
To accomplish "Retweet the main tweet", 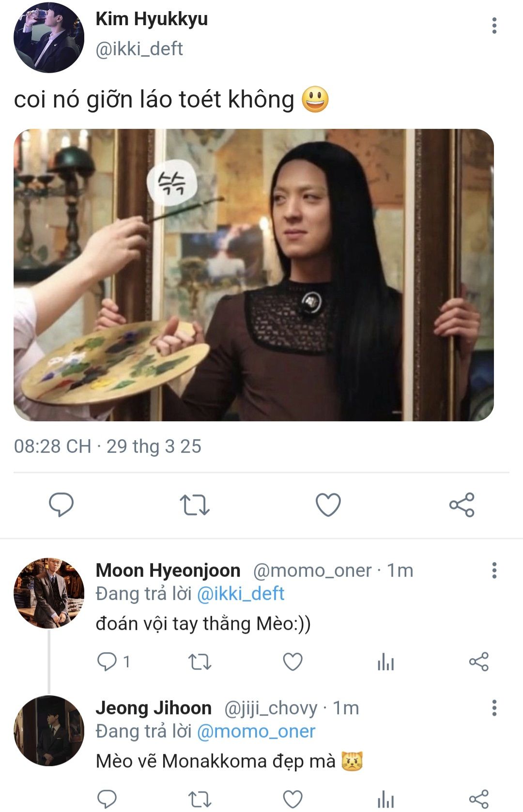I will tap(194, 505).
